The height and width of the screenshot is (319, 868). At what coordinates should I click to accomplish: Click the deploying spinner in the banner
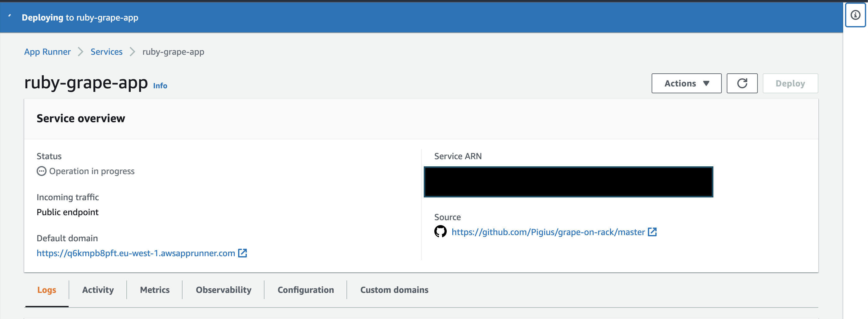[x=10, y=16]
